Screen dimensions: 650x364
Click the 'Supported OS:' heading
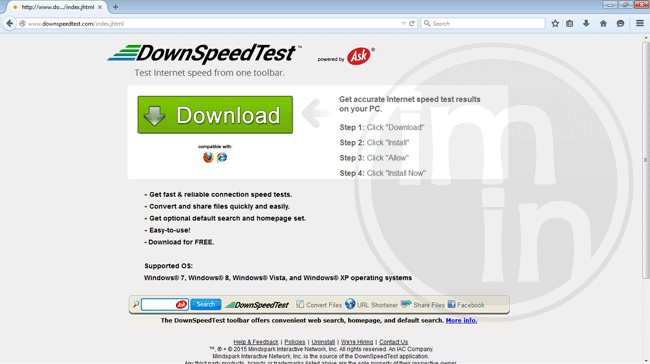click(168, 266)
